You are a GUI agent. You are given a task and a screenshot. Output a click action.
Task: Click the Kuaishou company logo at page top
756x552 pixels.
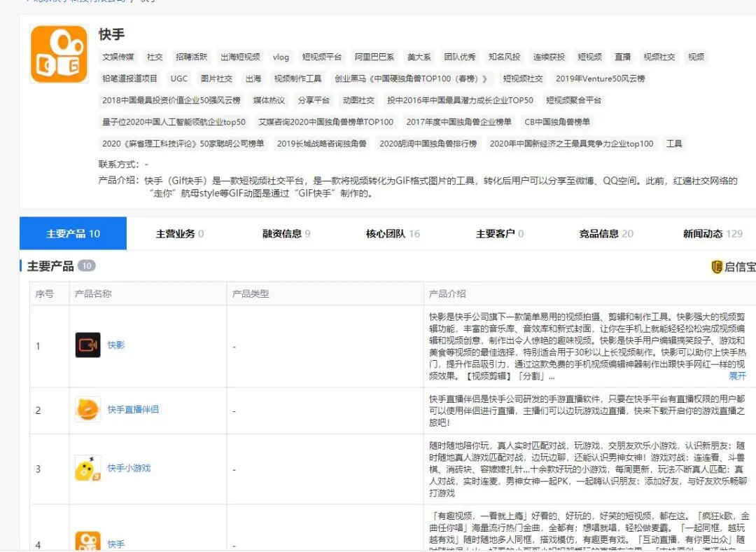tap(58, 53)
